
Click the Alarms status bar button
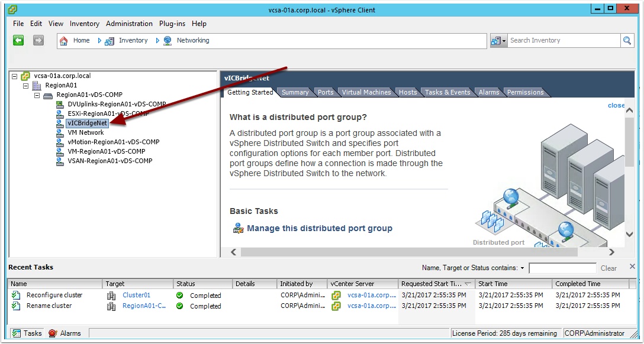[x=65, y=333]
